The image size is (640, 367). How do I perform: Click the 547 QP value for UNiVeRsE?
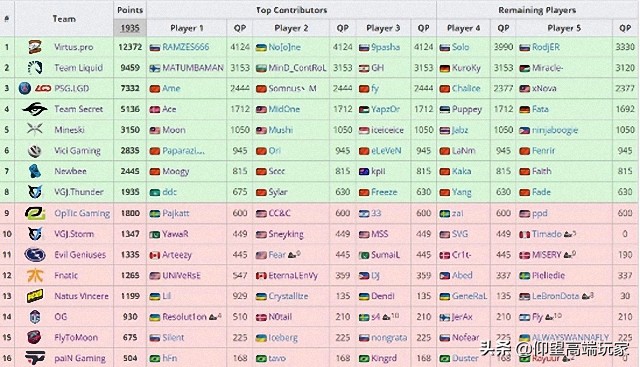[x=240, y=276]
